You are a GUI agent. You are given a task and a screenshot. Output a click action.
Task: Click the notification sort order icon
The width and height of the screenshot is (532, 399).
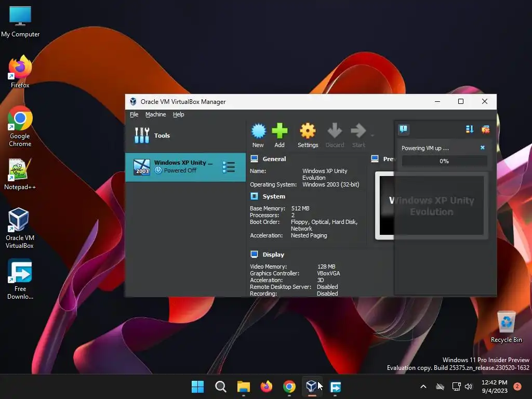click(x=470, y=129)
